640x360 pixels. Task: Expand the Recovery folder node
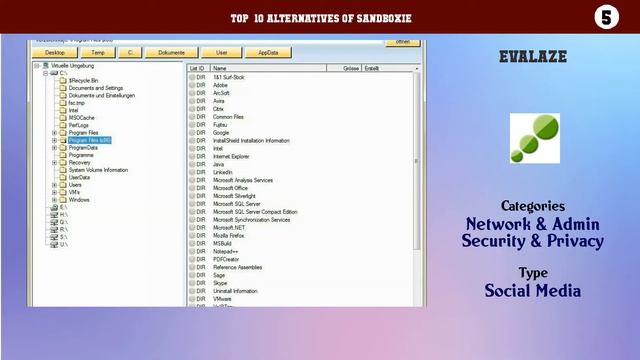[x=54, y=162]
